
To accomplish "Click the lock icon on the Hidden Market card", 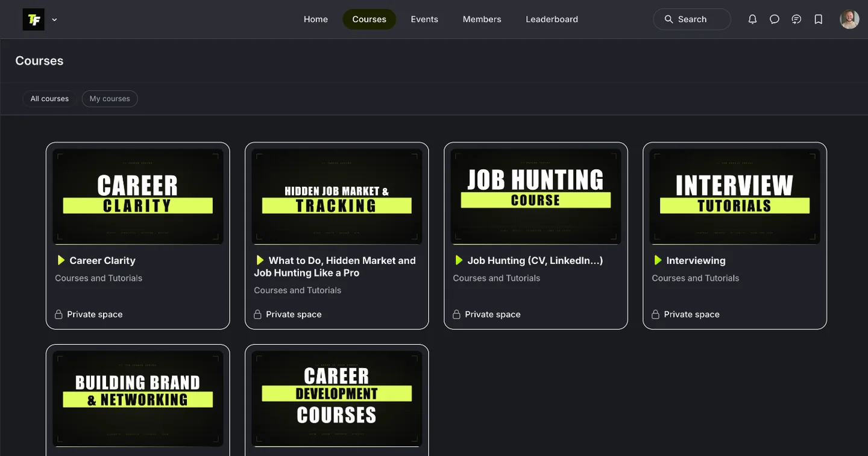I will click(257, 314).
